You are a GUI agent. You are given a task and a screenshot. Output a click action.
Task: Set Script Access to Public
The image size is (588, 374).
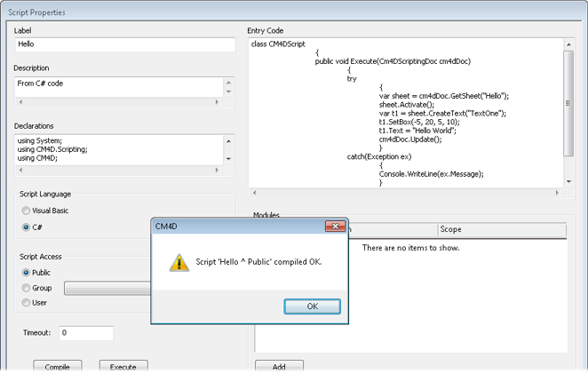(x=26, y=273)
